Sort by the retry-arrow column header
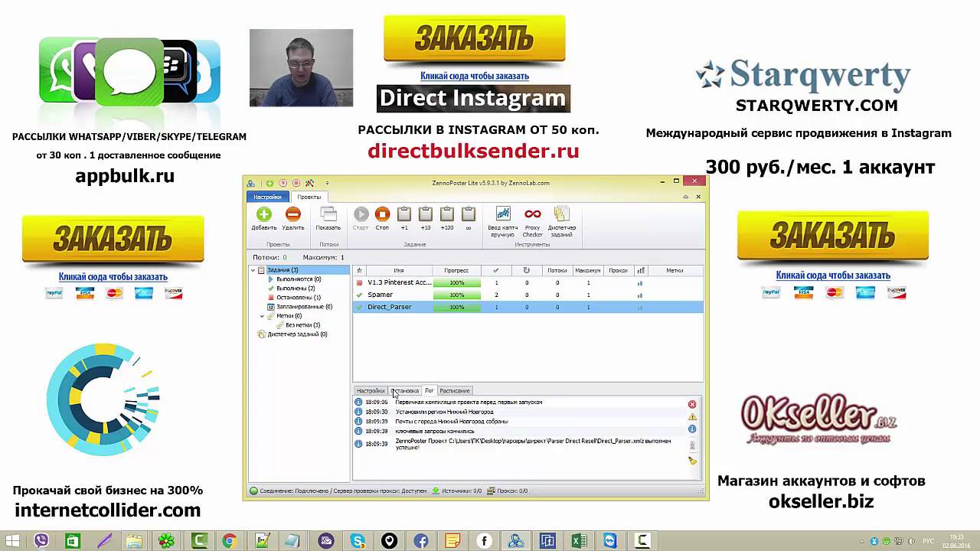Screen dimensions: 980x551 pyautogui.click(x=527, y=270)
